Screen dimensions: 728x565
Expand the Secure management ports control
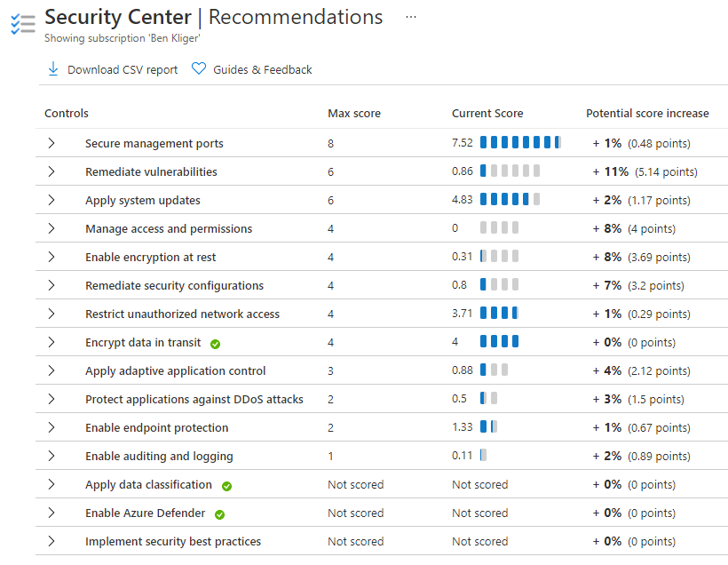[51, 143]
